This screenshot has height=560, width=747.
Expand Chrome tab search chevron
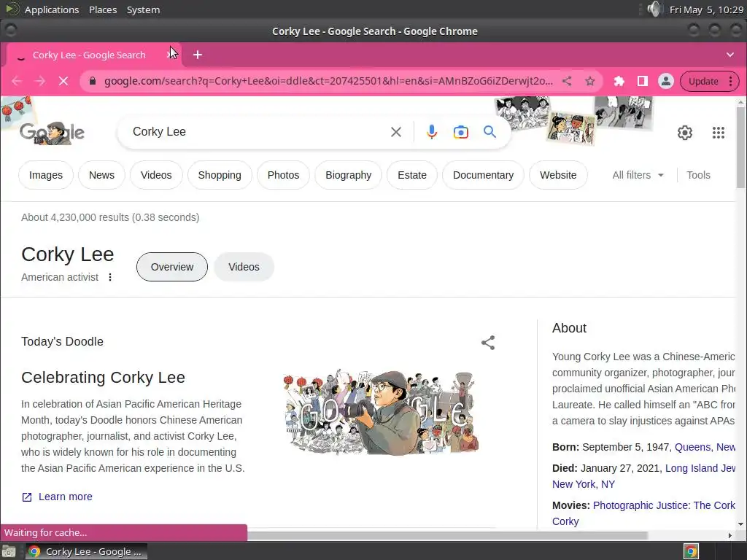[x=729, y=55]
